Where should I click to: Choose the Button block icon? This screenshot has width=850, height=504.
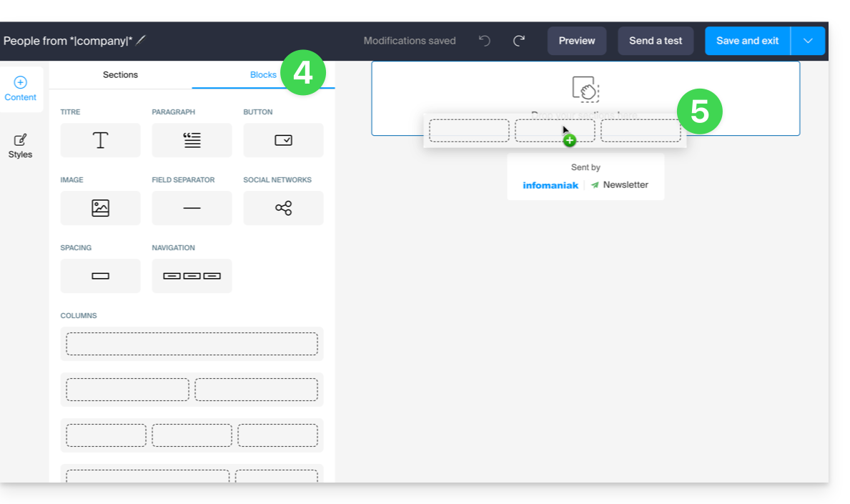click(x=283, y=140)
